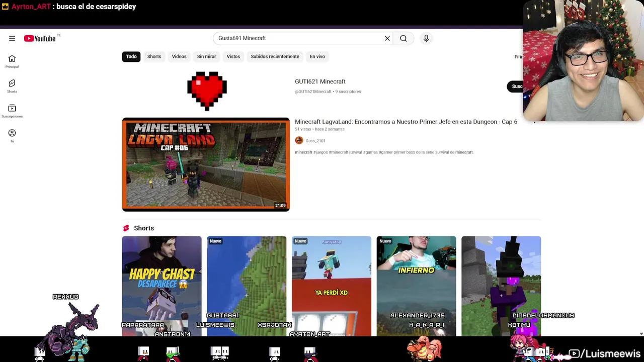Open the green Minecraft terrain short

pyautogui.click(x=247, y=286)
